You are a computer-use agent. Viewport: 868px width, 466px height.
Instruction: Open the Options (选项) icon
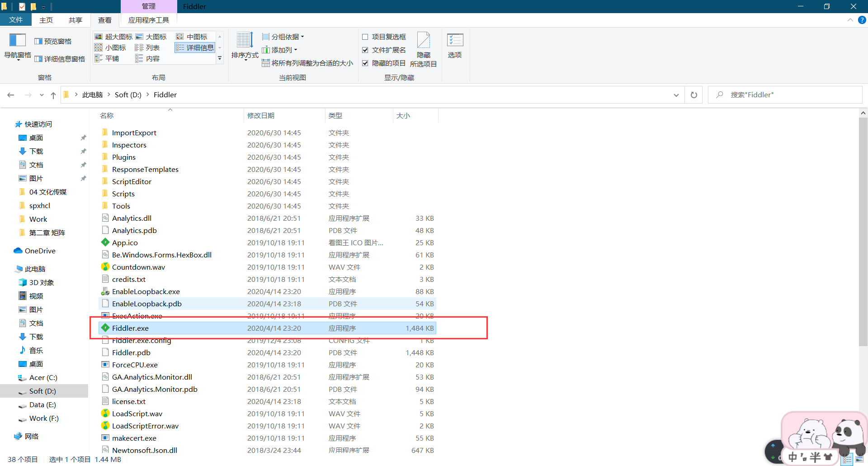(454, 41)
